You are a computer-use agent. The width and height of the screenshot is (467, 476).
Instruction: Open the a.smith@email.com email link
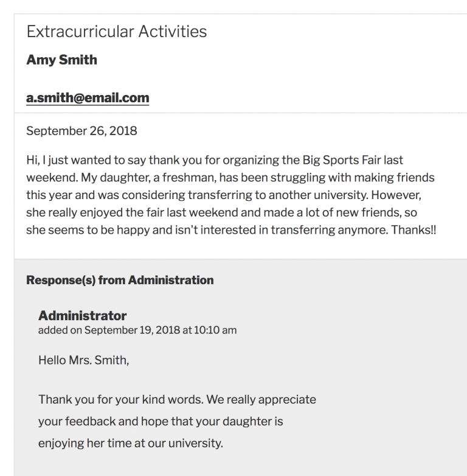coord(88,98)
